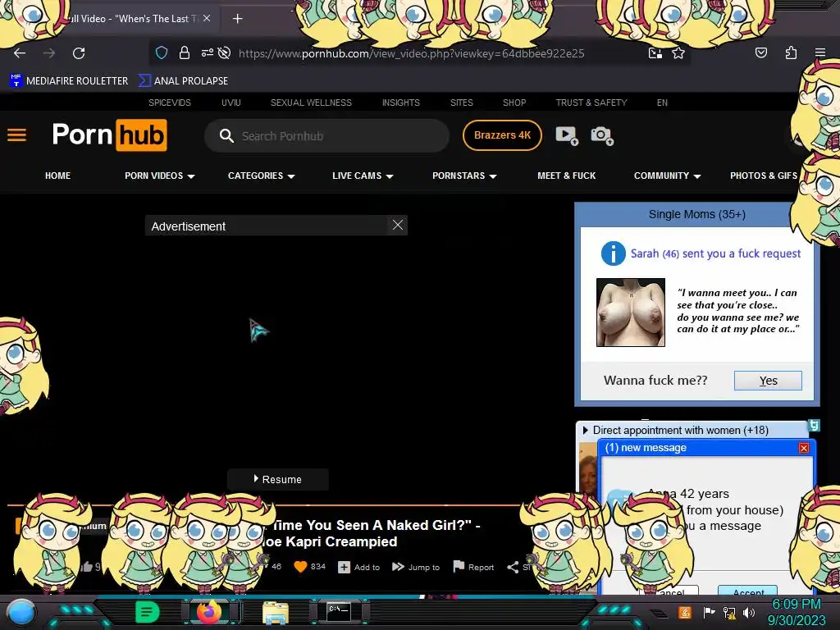Click the Jump to button

[x=416, y=567]
